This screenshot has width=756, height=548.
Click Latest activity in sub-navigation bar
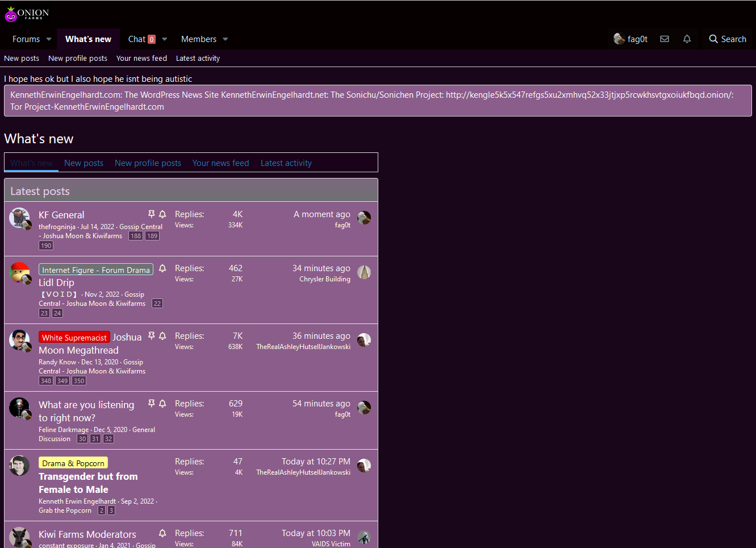pyautogui.click(x=198, y=59)
